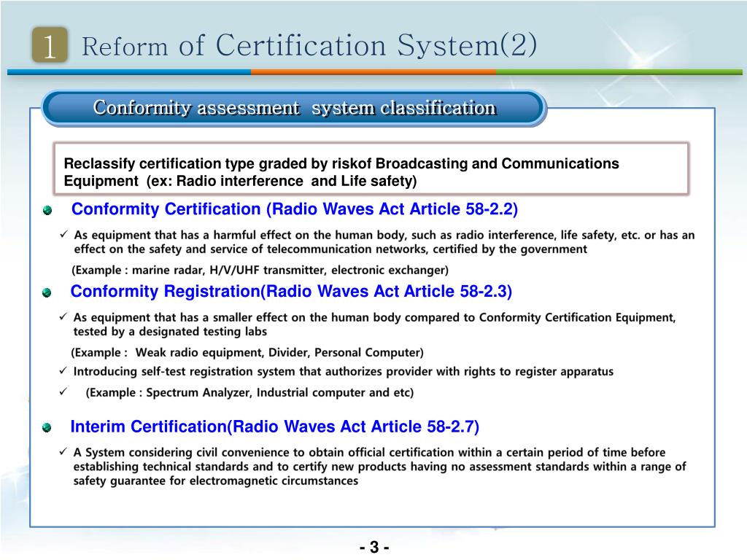Click the green bullet beside Conformity Registration
Viewport: 747px width, 560px height.
(47, 292)
